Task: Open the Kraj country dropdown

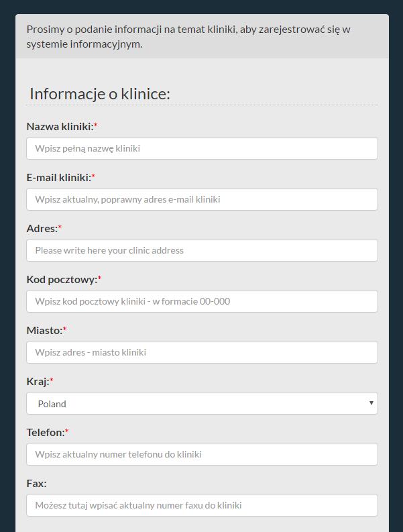Action: point(202,403)
